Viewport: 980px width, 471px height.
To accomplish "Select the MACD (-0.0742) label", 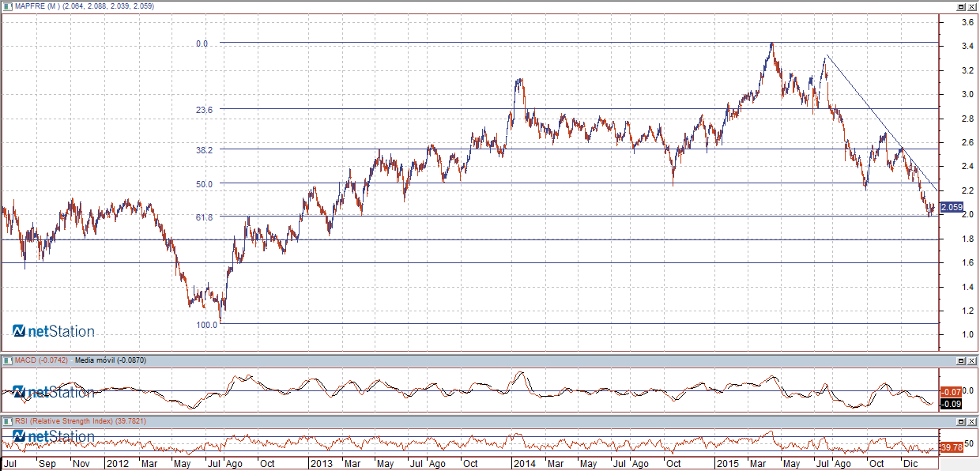I will (x=41, y=360).
